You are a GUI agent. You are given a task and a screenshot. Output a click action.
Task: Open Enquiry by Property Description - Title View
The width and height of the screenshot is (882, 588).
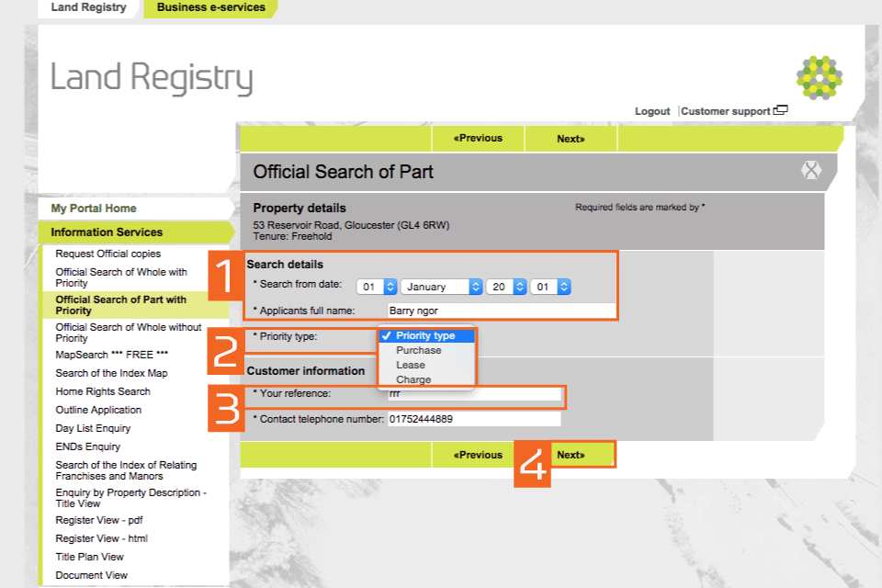130,498
